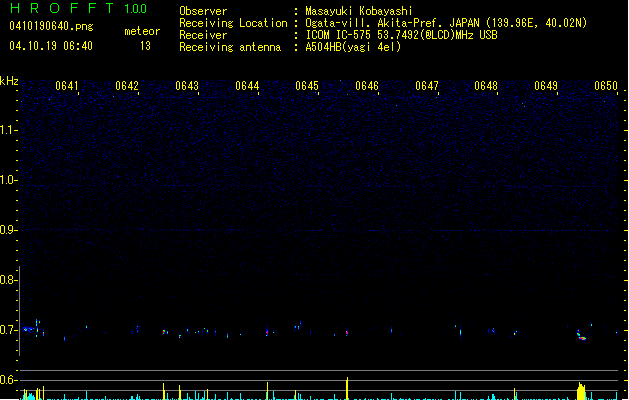Click the 0649 time marker
The image size is (629, 400).
[546, 86]
